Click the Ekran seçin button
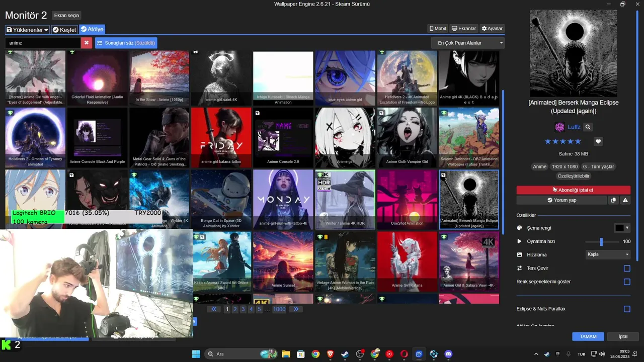644x362 pixels. [x=67, y=16]
